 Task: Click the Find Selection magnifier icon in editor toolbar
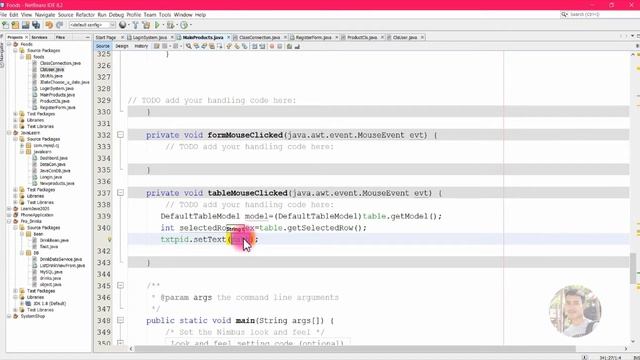coord(189,46)
